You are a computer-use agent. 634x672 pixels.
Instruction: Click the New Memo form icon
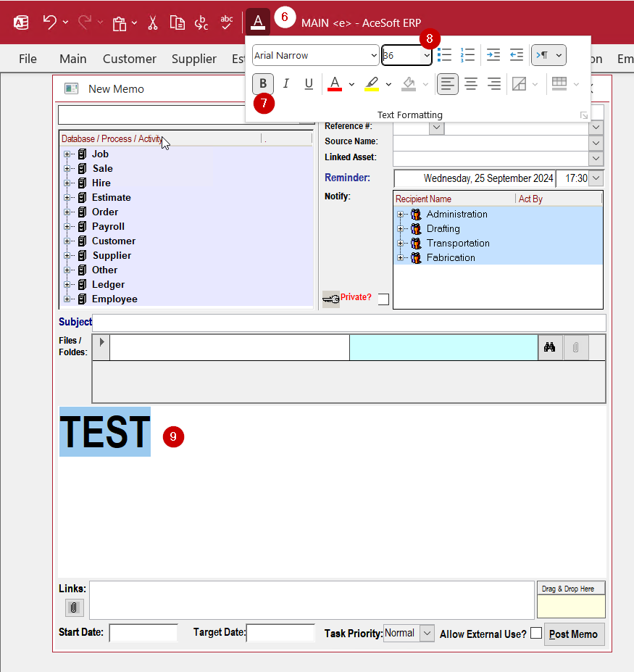click(71, 88)
